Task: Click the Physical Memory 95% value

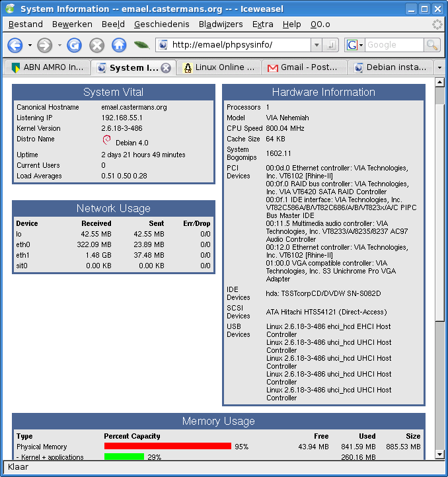Action: pyautogui.click(x=242, y=447)
